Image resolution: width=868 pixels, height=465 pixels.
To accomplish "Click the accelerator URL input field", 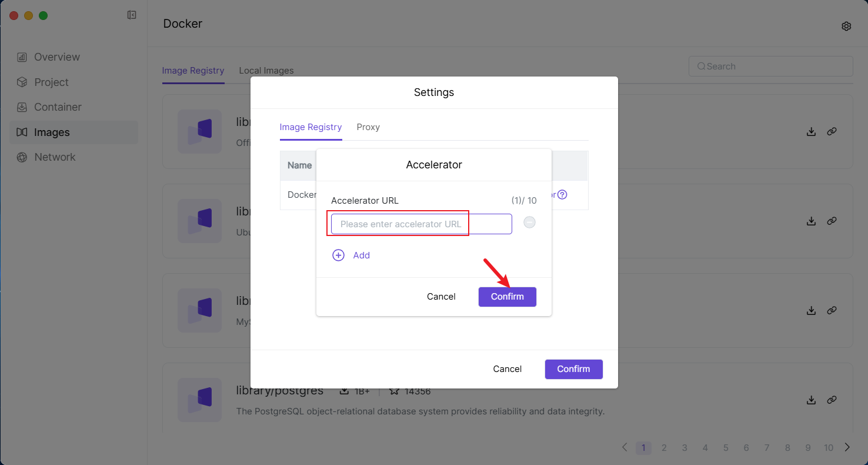I will point(421,224).
